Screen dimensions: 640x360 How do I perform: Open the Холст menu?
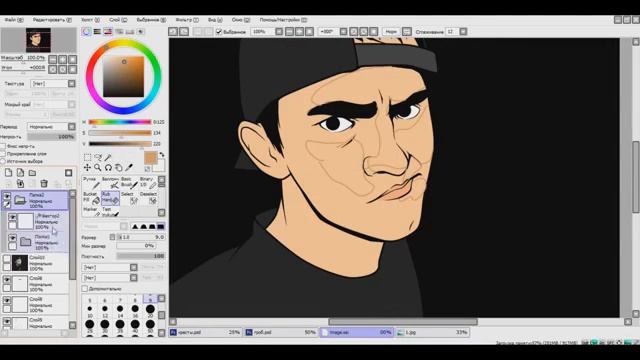[90, 20]
